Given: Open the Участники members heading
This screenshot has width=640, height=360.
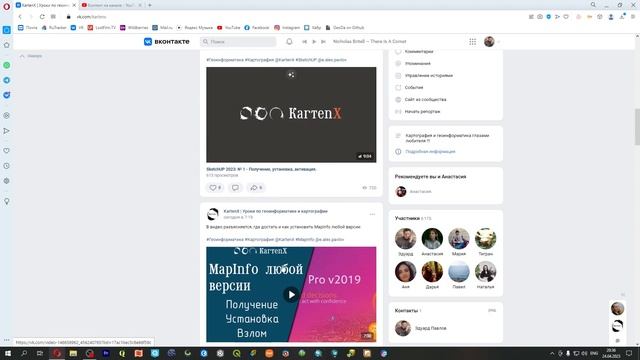Looking at the screenshot, I should (x=407, y=218).
